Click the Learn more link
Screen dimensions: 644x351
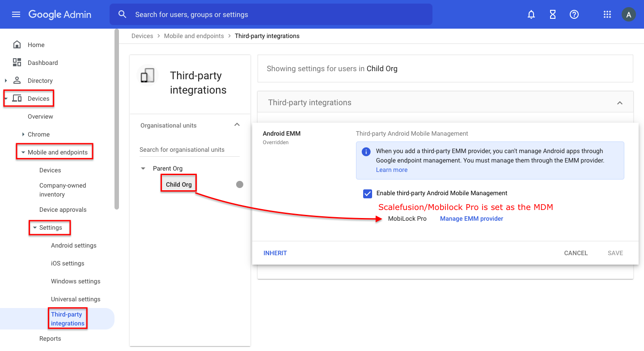coord(392,170)
